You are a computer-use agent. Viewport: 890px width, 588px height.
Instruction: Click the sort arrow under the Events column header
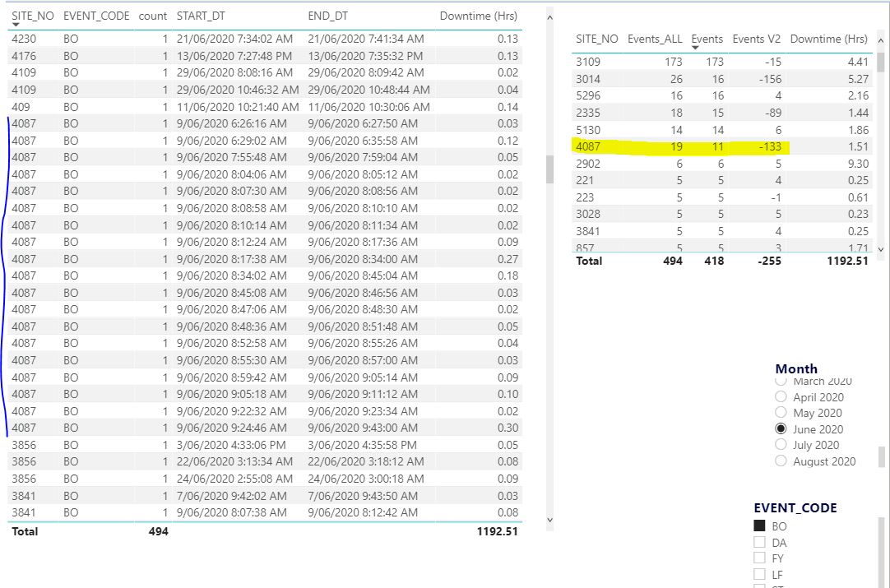[695, 48]
